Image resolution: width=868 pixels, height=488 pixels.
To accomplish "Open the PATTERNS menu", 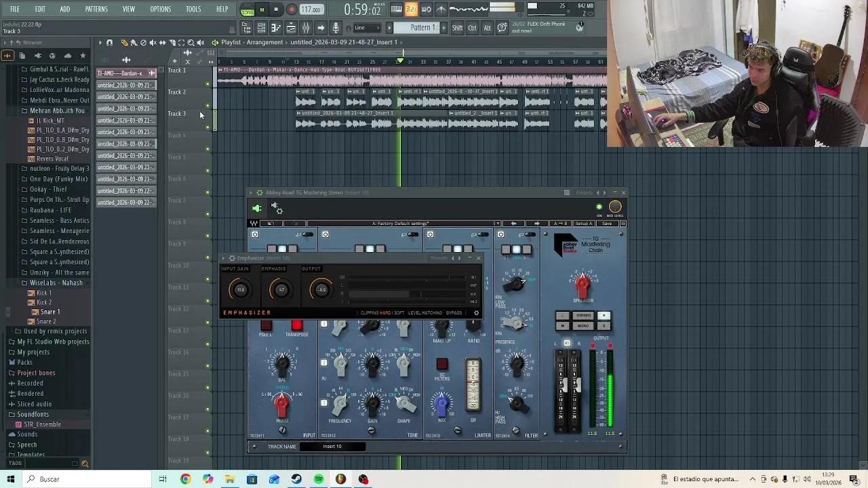I will pos(96,9).
